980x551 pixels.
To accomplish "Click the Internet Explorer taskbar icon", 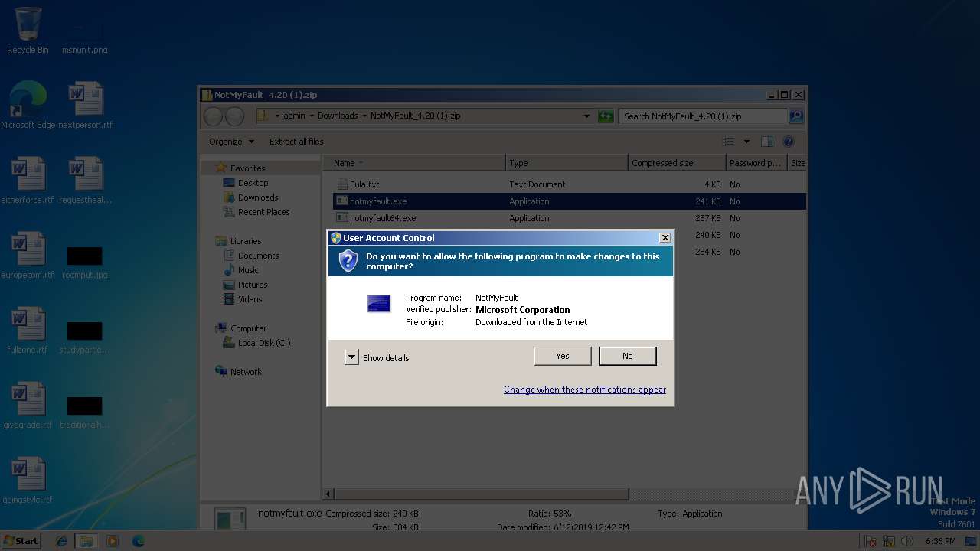I will coord(61,541).
